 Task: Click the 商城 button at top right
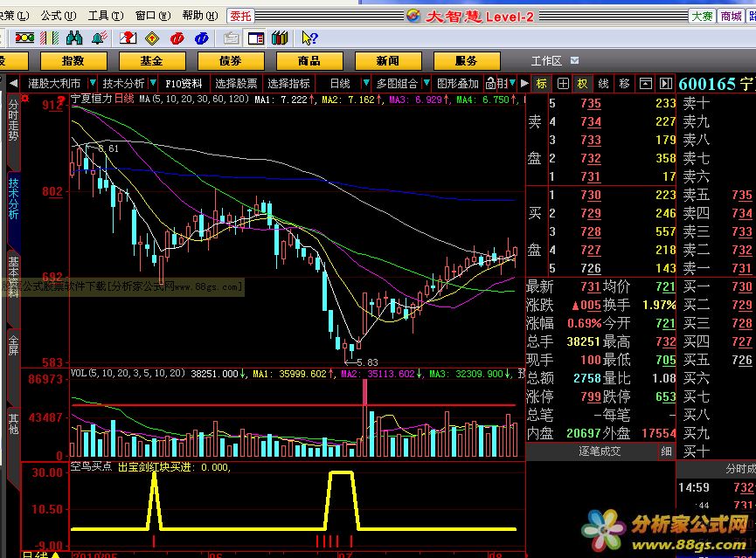[x=731, y=17]
